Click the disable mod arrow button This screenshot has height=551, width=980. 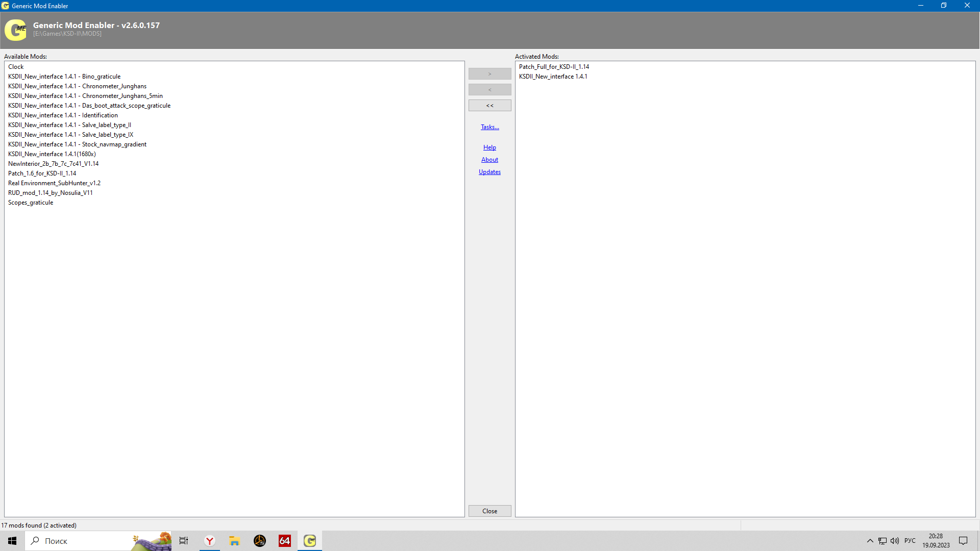(489, 90)
